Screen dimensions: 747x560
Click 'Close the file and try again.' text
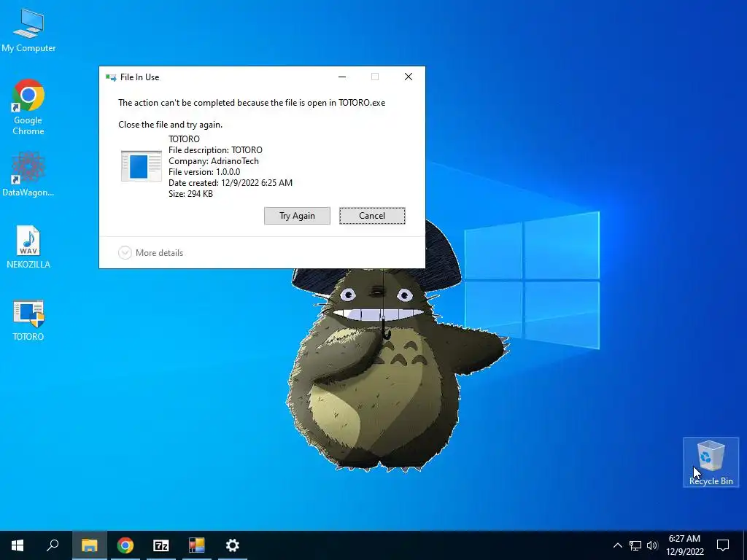(170, 125)
